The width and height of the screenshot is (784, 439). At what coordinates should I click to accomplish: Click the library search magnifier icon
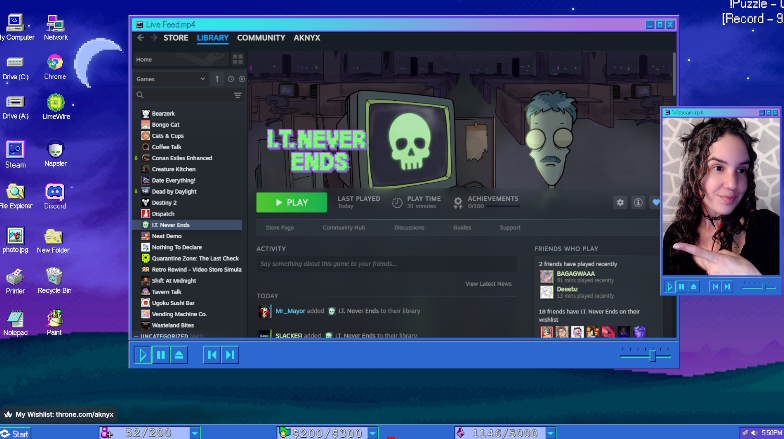click(x=140, y=95)
